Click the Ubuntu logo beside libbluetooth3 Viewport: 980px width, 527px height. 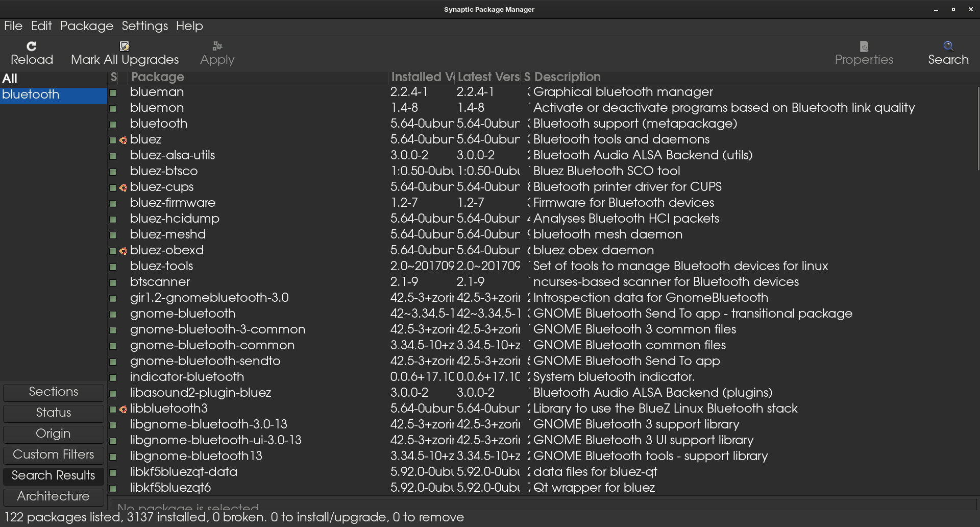pyautogui.click(x=123, y=409)
